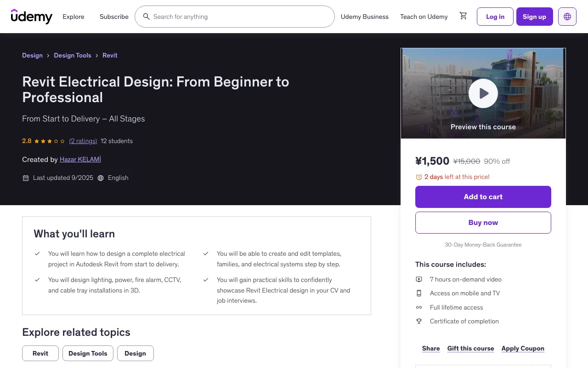
Task: Click the infinity icon for lifetime access
Action: coord(418,307)
